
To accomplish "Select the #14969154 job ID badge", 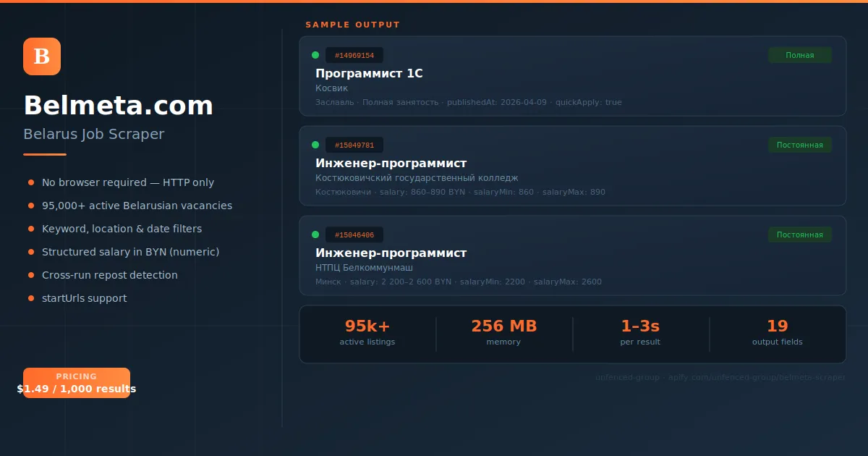I will 354,56.
